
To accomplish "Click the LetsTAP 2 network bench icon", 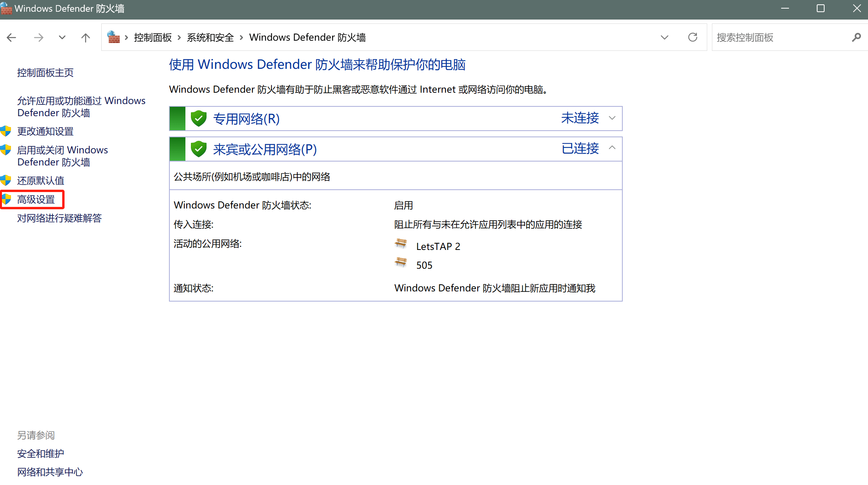I will (401, 244).
